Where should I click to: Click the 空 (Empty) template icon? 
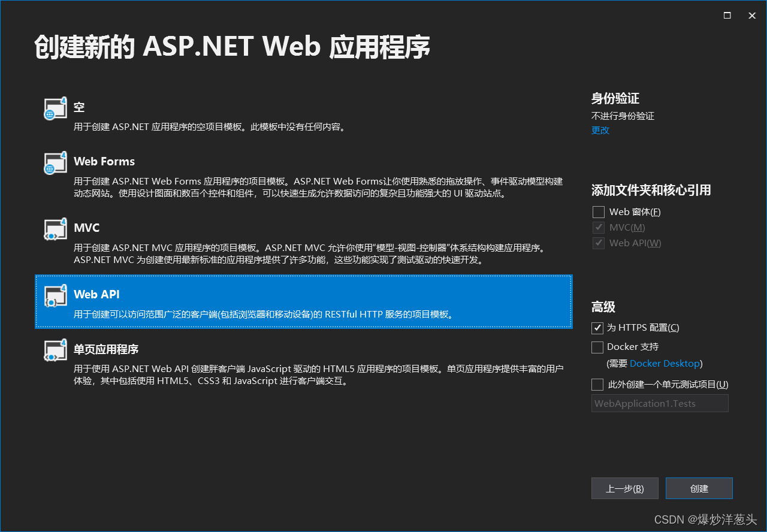coord(55,110)
